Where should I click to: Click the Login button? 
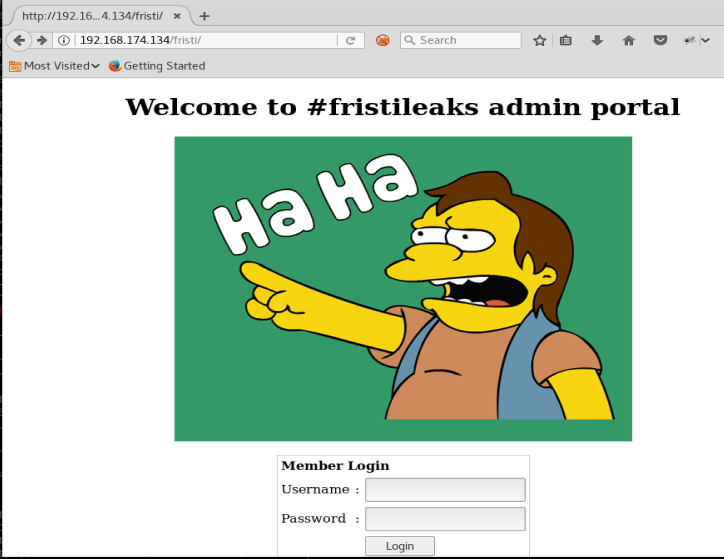click(x=400, y=546)
